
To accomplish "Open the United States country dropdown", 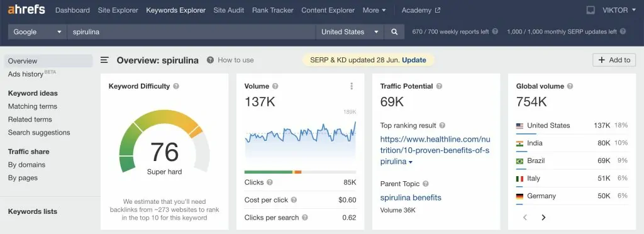I will 350,31.
